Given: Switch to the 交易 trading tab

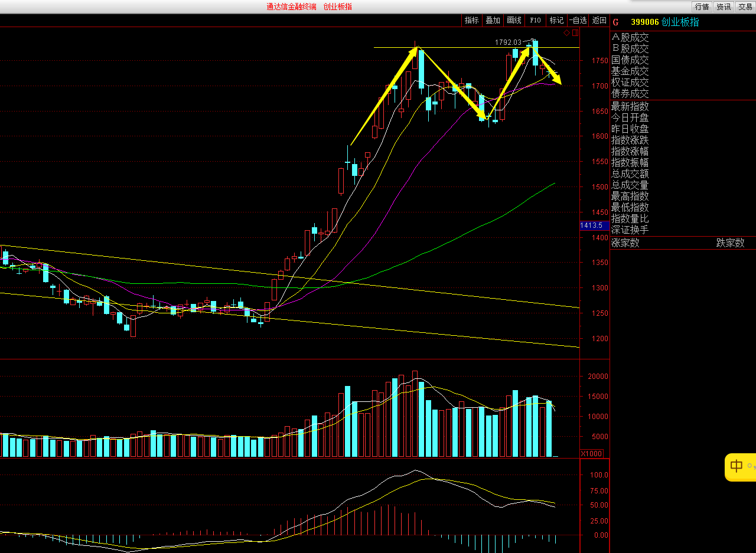Looking at the screenshot, I should (745, 6).
